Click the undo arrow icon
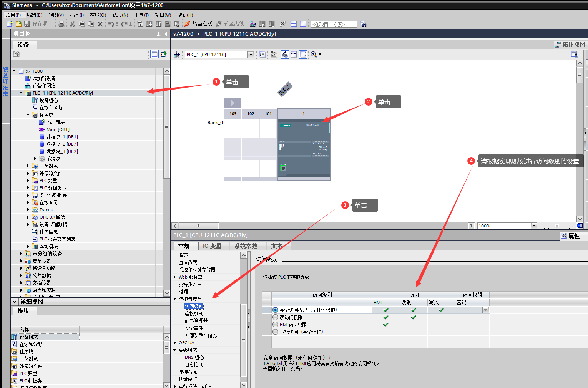588x388 pixels. point(111,24)
